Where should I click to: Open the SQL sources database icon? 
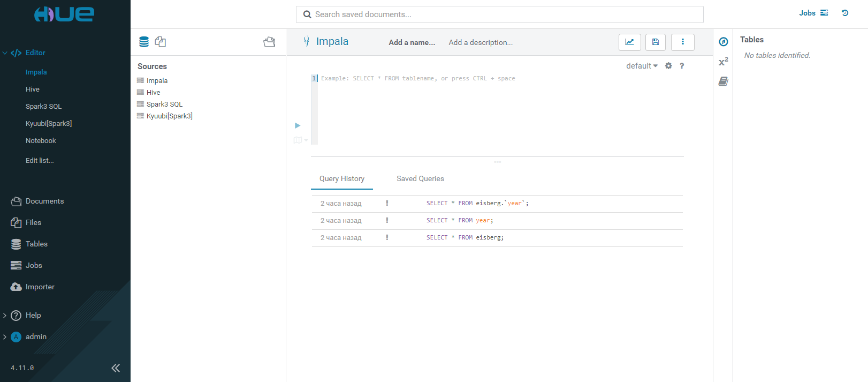tap(144, 42)
